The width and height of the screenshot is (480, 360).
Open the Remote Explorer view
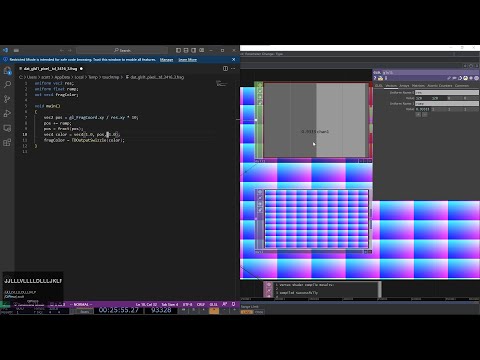[7, 128]
